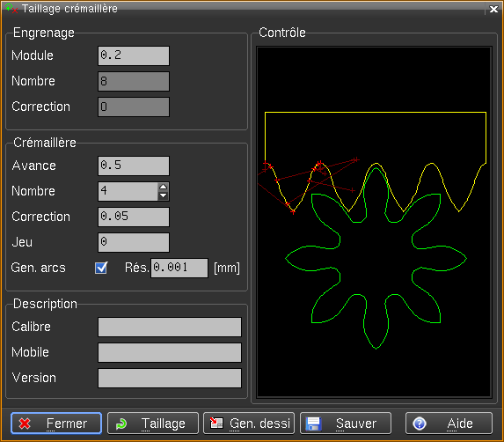Click the Jeu input field
This screenshot has height=442, width=504.
134,242
